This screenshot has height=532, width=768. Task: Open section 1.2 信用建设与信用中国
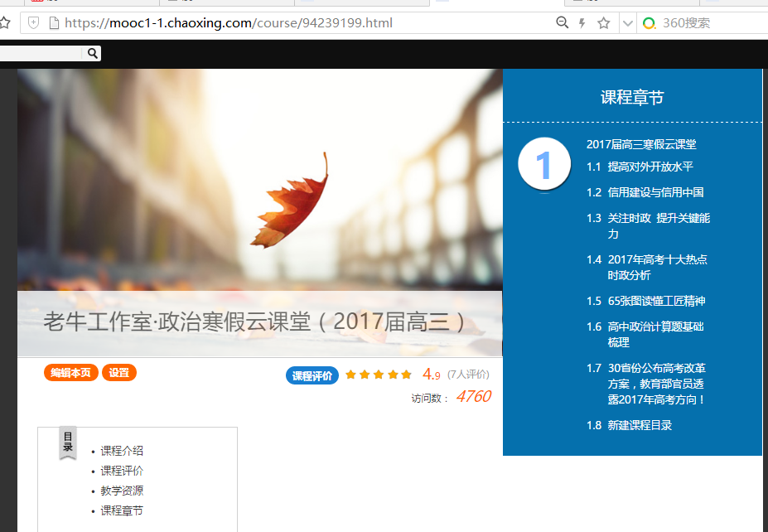[x=645, y=192]
